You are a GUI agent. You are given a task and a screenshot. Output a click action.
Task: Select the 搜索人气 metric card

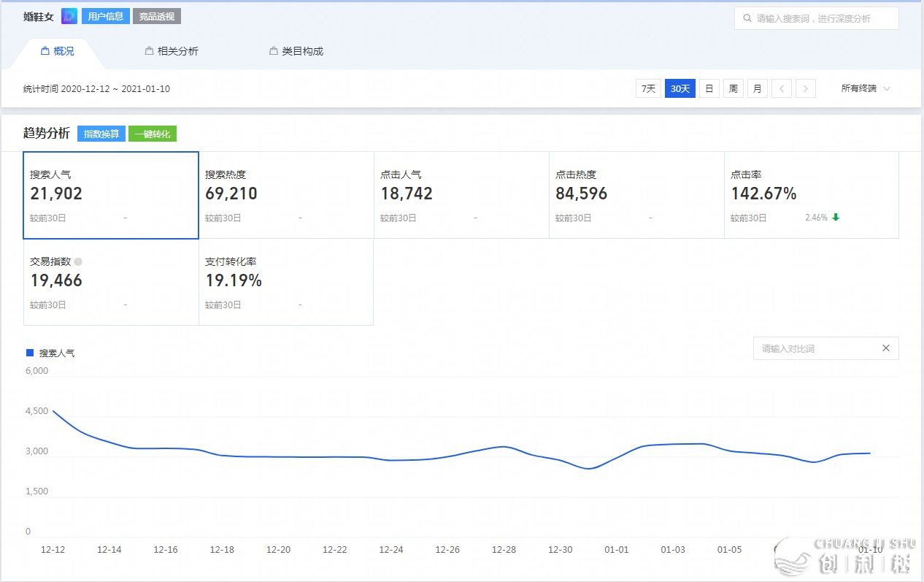coord(111,195)
